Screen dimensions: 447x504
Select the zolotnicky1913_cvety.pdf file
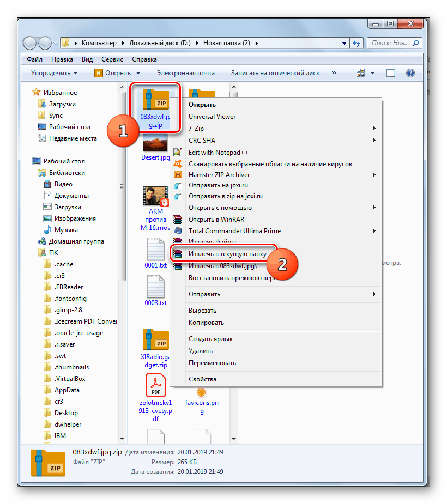pyautogui.click(x=156, y=397)
